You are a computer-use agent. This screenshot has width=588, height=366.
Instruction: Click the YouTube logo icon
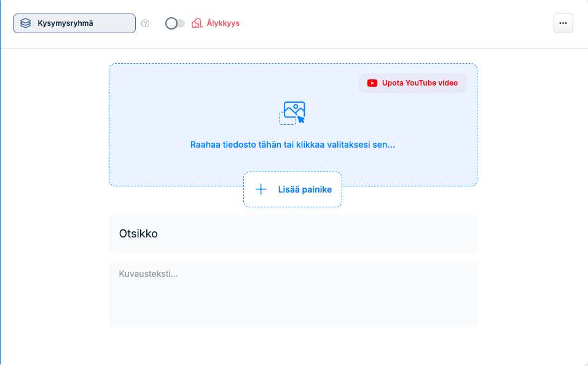[x=372, y=83]
